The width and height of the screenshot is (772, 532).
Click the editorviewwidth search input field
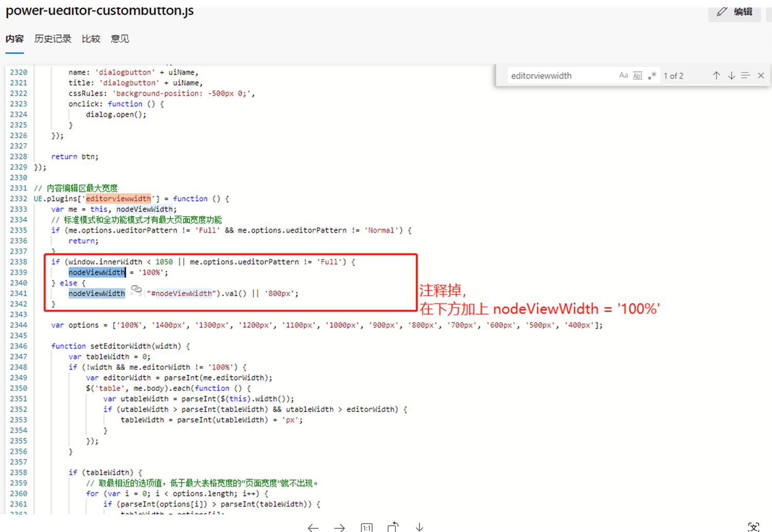coord(561,76)
